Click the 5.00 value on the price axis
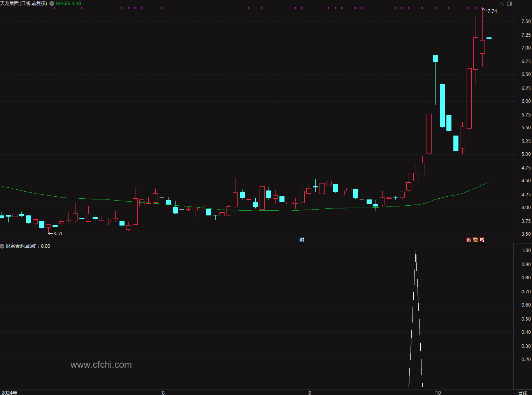The height and width of the screenshot is (395, 532). pos(526,154)
